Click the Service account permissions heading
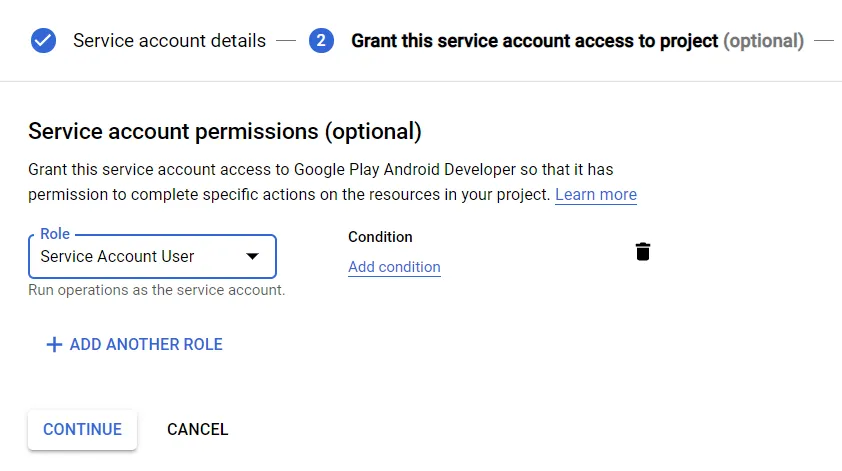This screenshot has width=842, height=471. 225,131
